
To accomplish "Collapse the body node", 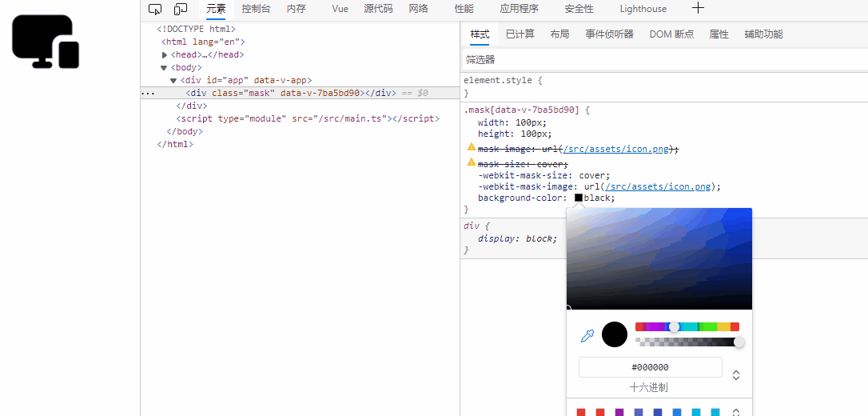I will (164, 68).
